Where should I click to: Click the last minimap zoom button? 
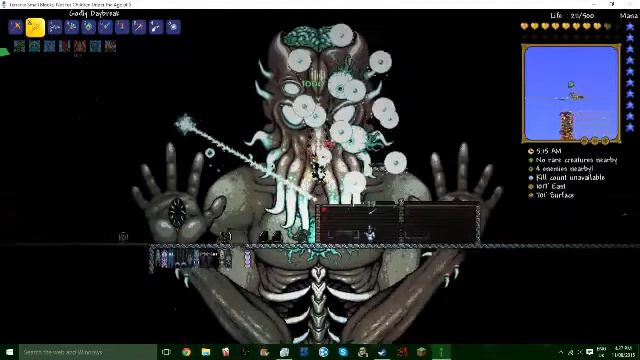[605, 141]
